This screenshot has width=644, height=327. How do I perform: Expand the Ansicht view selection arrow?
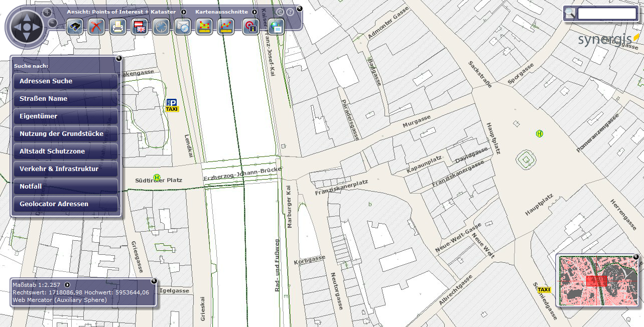coord(184,12)
